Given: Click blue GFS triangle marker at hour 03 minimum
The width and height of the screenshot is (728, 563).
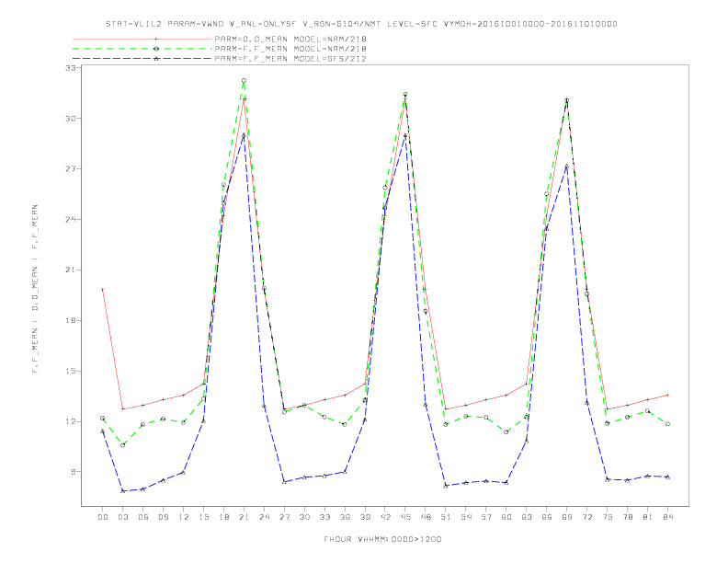Looking at the screenshot, I should (x=122, y=490).
